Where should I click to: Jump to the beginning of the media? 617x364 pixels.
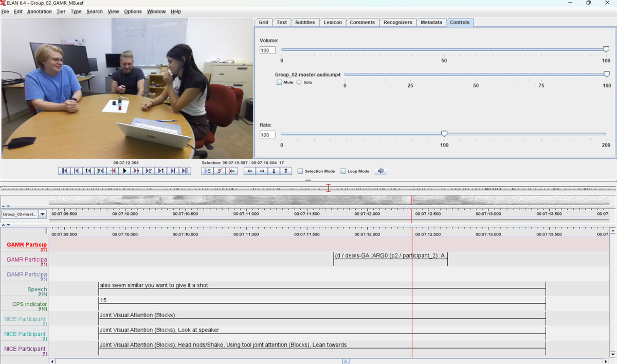64,171
